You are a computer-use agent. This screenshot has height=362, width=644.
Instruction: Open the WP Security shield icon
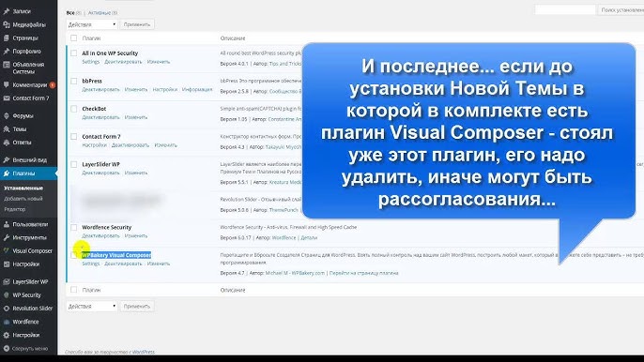click(7, 295)
